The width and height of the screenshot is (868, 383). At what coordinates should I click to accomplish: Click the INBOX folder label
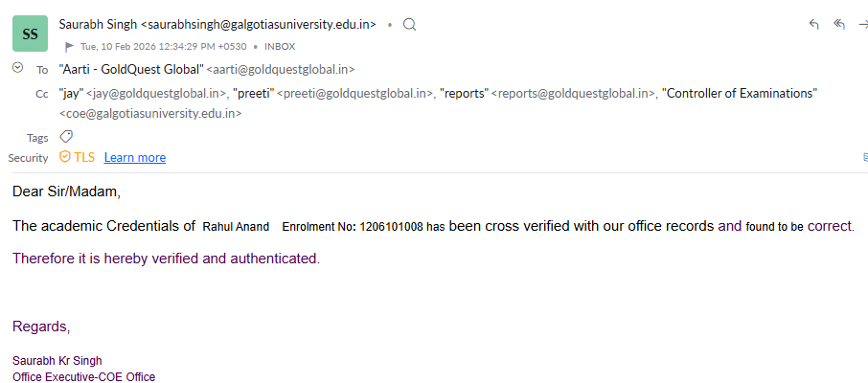pyautogui.click(x=280, y=46)
